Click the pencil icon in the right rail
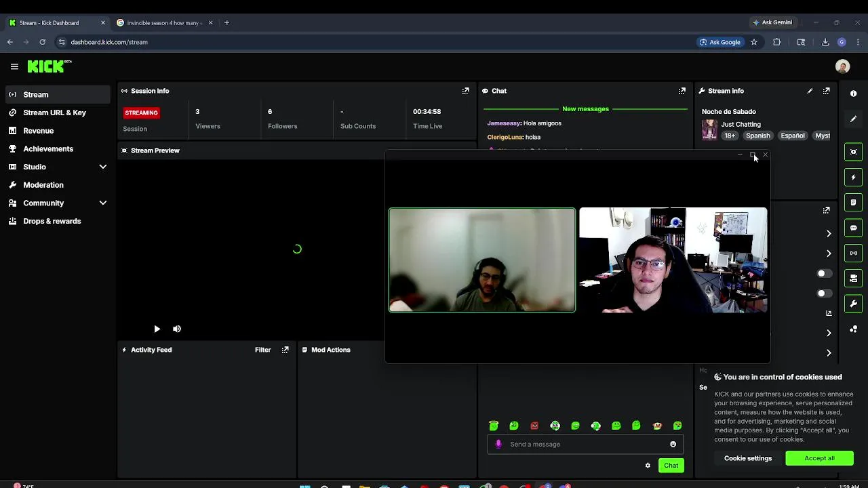 click(x=854, y=119)
